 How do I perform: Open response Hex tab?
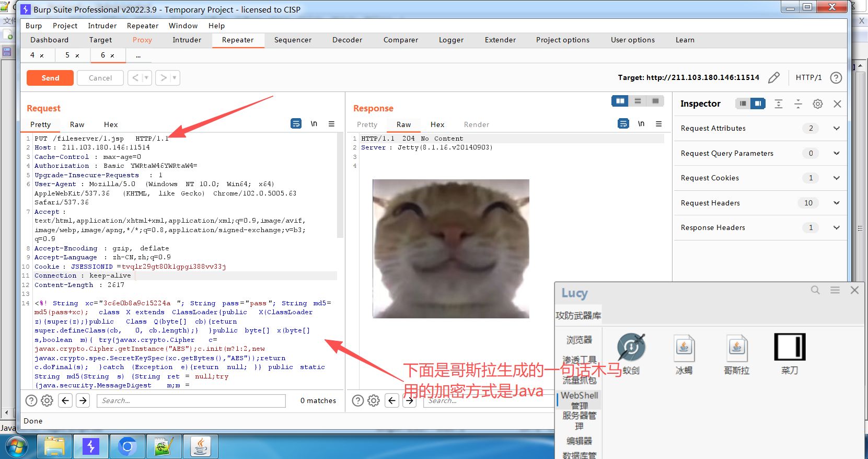click(x=437, y=124)
